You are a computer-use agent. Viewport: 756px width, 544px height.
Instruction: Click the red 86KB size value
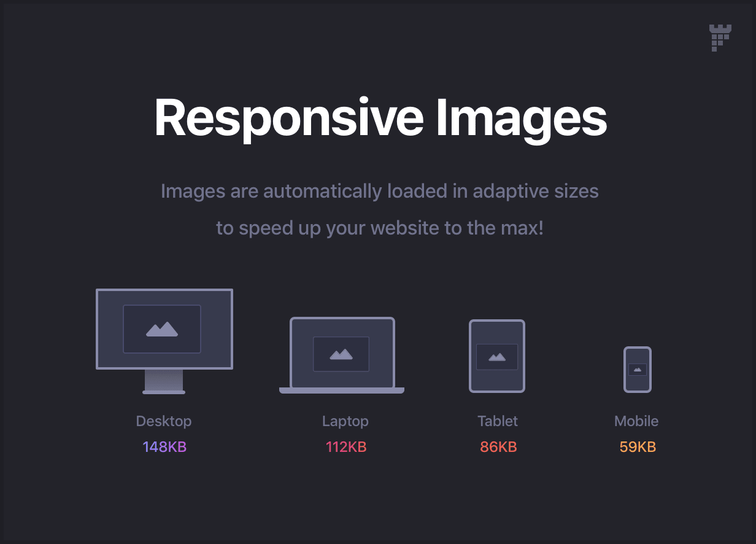pyautogui.click(x=498, y=447)
